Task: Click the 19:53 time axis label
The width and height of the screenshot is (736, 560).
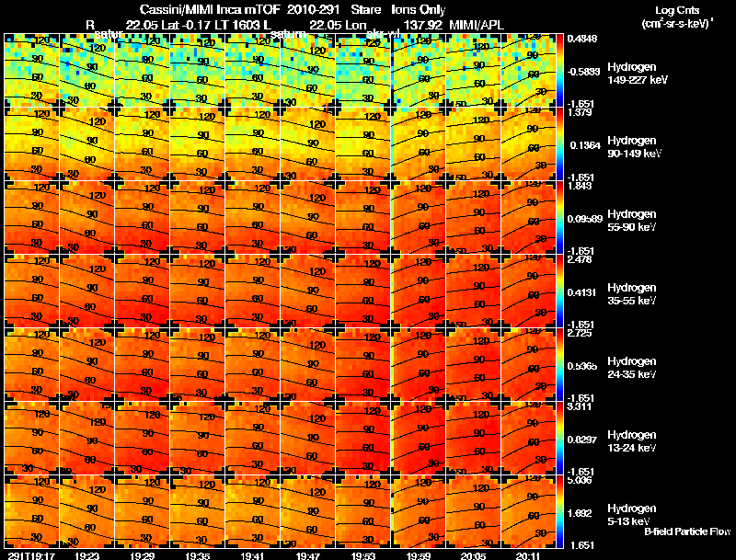Action: (363, 555)
